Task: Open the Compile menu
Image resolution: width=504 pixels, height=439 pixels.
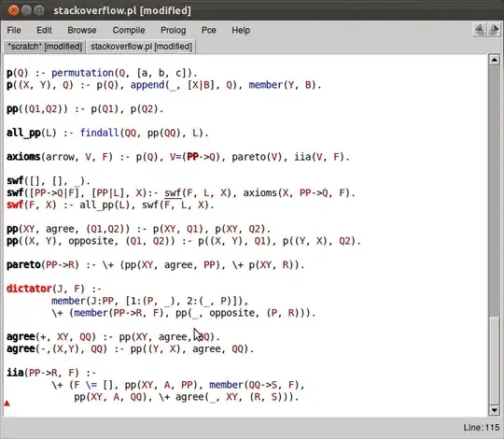Action: coord(129,30)
